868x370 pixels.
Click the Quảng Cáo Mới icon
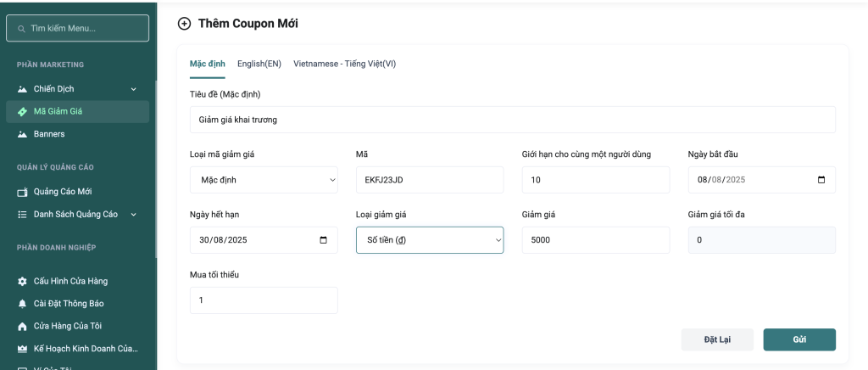pyautogui.click(x=22, y=192)
